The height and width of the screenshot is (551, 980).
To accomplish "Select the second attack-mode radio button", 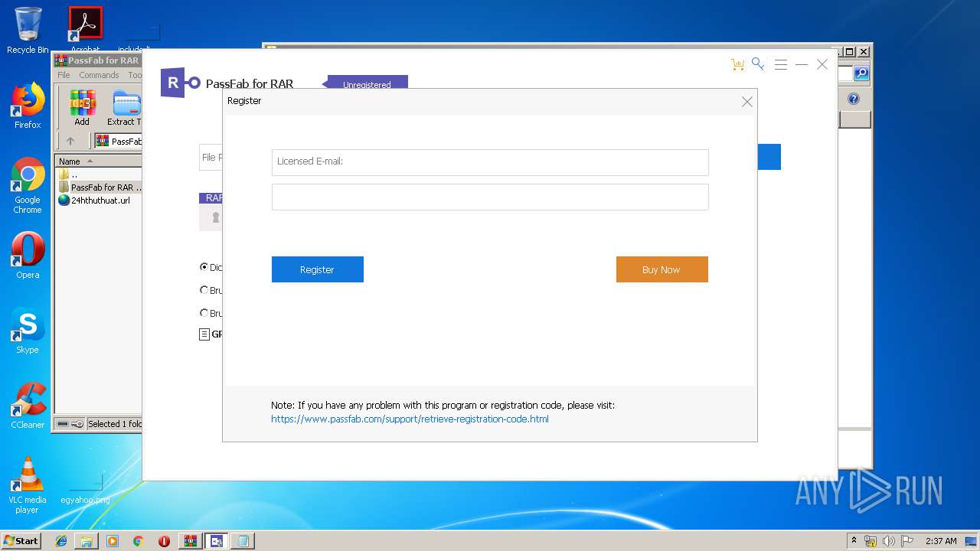I will click(204, 290).
